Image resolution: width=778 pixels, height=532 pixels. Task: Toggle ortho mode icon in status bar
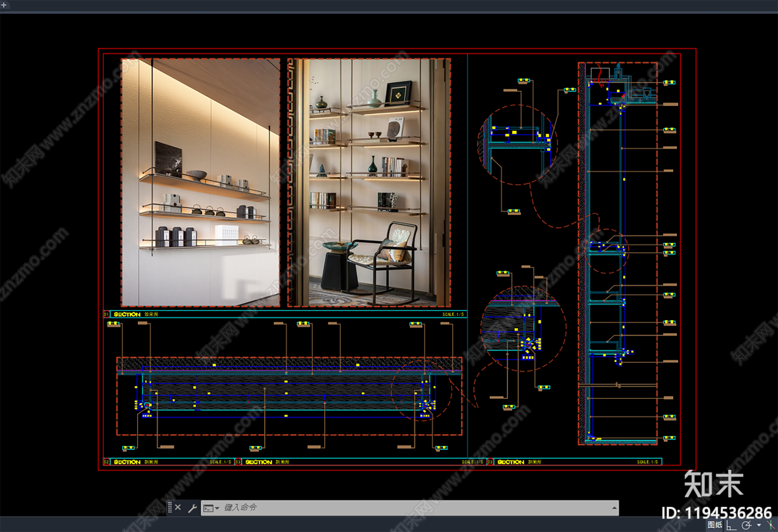coord(731,525)
